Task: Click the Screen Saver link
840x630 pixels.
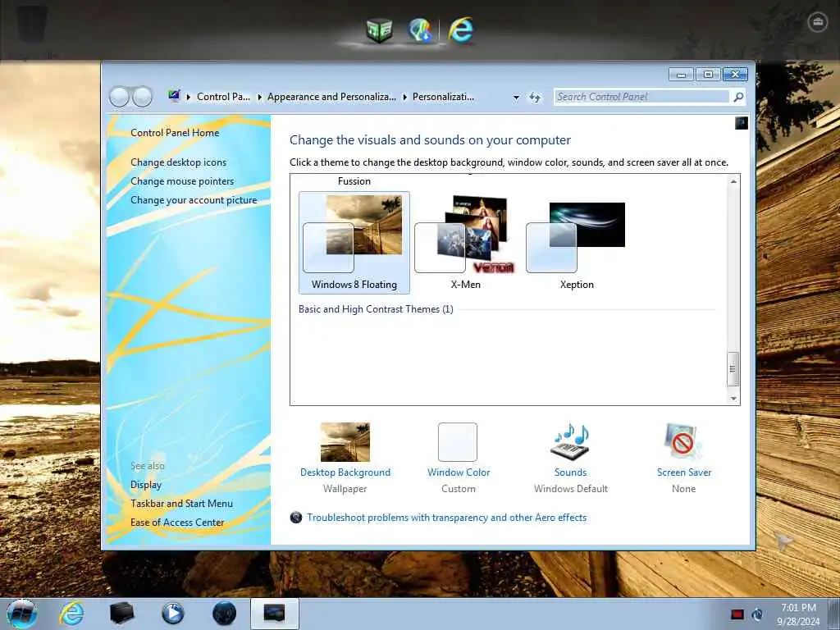Action: [684, 472]
